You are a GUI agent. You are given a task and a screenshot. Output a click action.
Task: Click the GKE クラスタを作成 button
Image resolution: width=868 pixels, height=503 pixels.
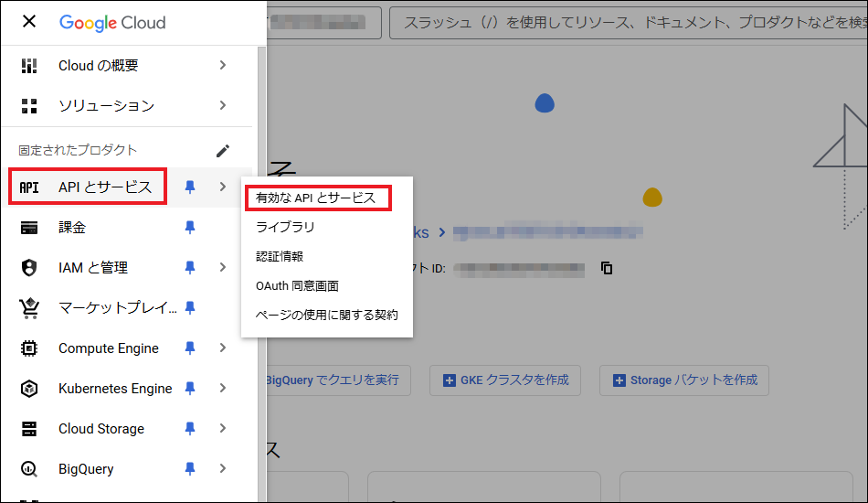point(505,380)
